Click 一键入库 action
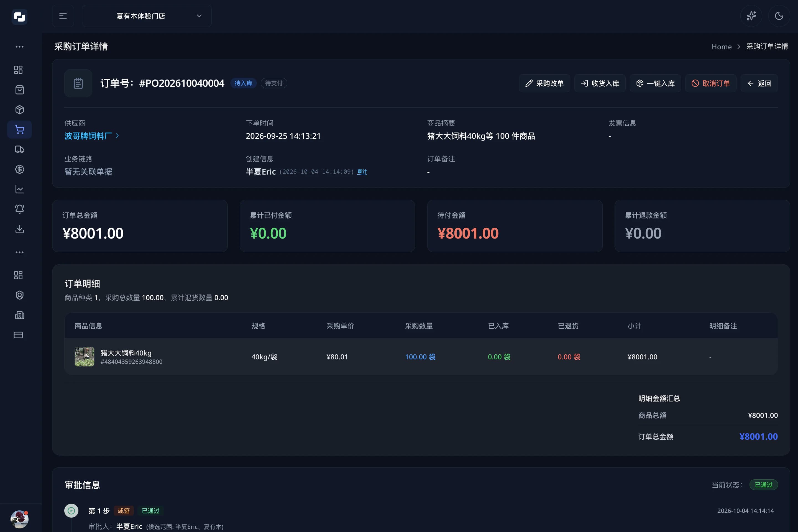 point(655,83)
